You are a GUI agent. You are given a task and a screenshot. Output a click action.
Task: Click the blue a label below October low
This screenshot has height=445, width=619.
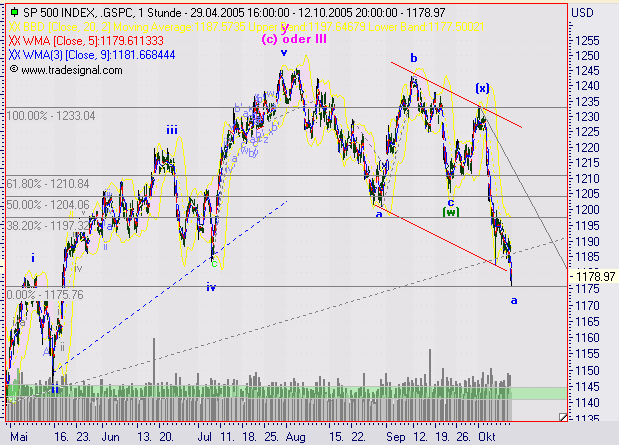click(514, 300)
